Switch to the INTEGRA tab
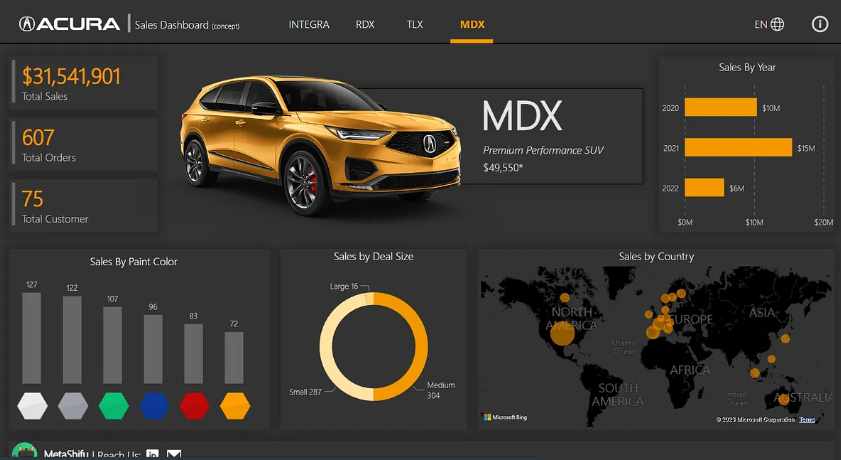Viewport: 841px width, 460px height. (x=309, y=24)
